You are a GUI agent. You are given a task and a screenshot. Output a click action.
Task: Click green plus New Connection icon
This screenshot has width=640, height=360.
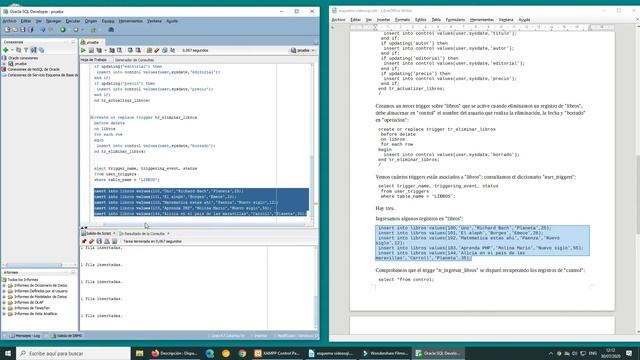[x=6, y=50]
